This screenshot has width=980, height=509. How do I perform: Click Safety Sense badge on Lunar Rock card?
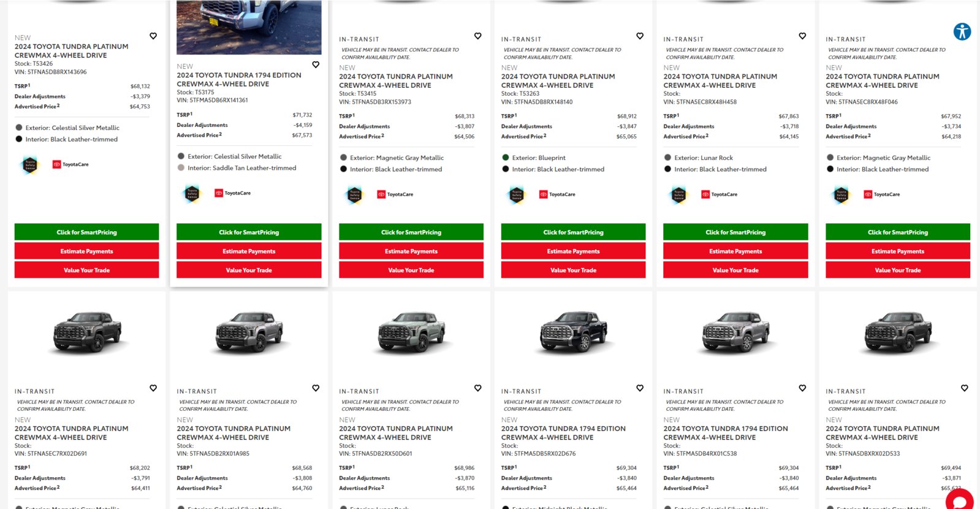678,194
